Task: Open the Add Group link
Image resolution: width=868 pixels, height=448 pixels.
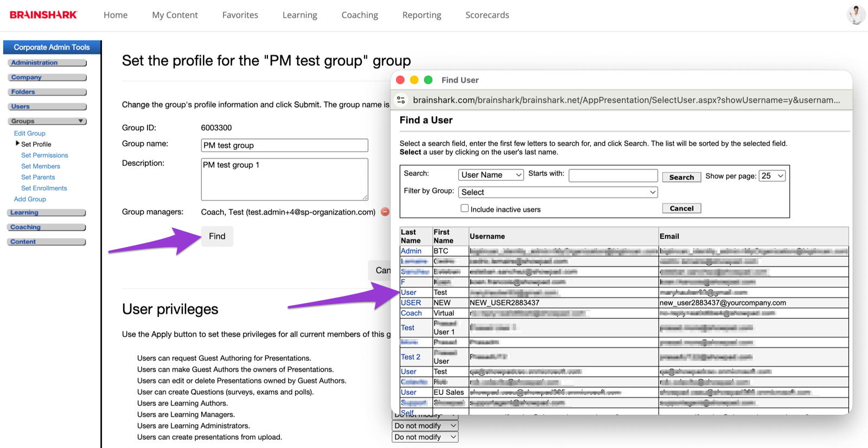Action: pyautogui.click(x=30, y=199)
